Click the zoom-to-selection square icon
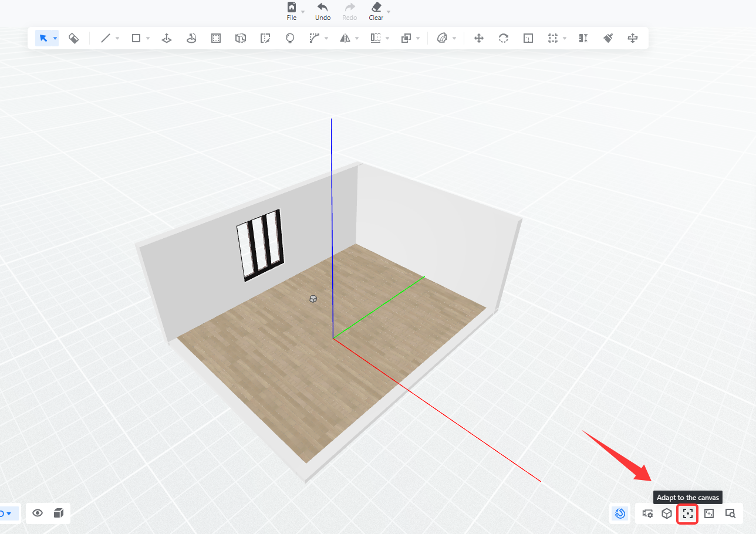This screenshot has height=534, width=756. click(x=709, y=513)
